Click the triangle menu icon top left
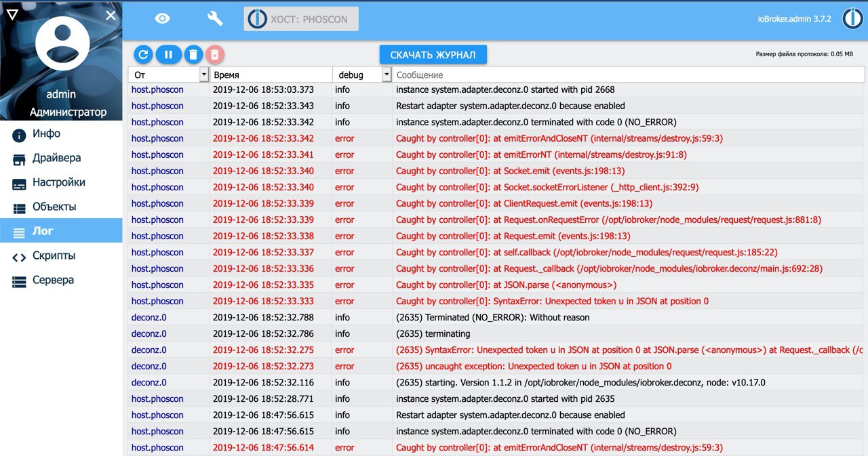This screenshot has height=456, width=868. tap(12, 14)
